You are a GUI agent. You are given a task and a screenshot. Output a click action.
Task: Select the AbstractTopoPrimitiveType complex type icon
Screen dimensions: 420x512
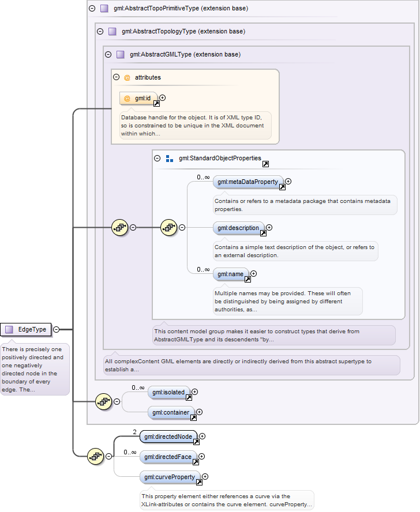(104, 9)
